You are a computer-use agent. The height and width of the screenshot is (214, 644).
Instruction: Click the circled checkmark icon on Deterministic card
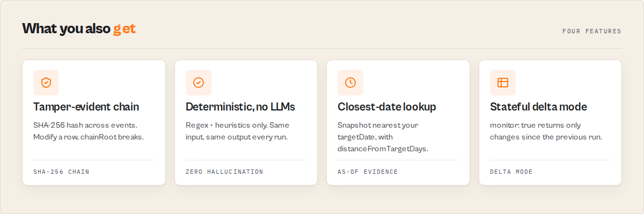[x=199, y=83]
